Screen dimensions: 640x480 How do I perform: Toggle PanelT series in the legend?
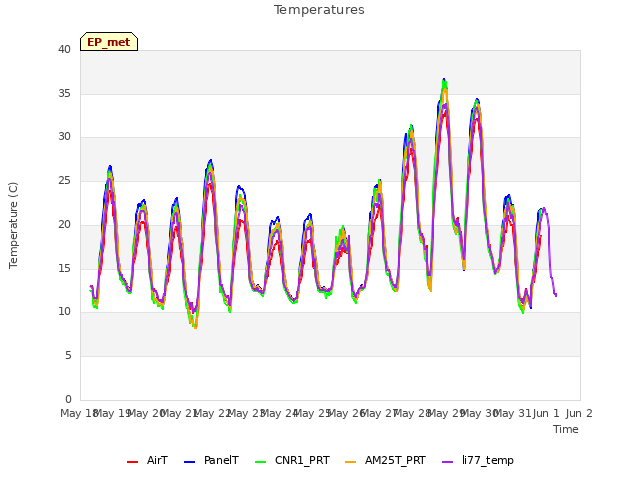pos(211,461)
